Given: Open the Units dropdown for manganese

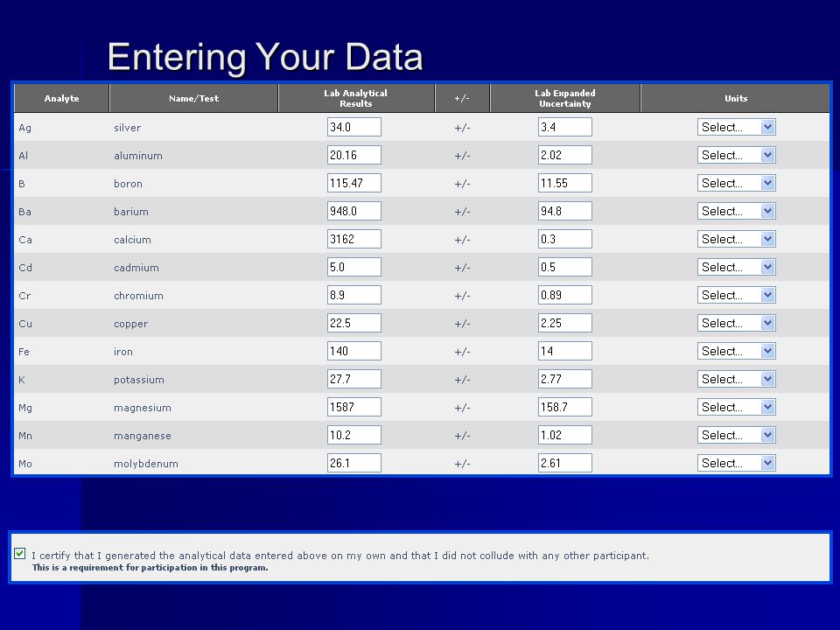Looking at the screenshot, I should point(736,435).
